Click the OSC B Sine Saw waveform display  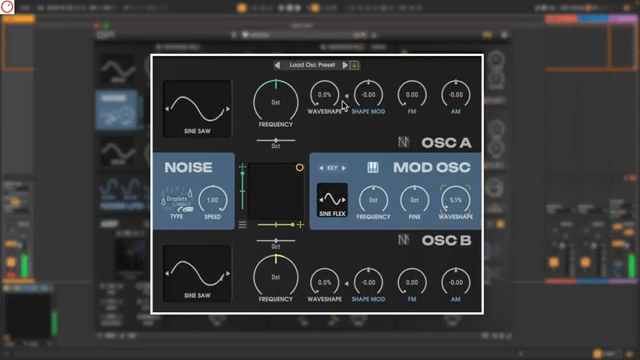(197, 273)
